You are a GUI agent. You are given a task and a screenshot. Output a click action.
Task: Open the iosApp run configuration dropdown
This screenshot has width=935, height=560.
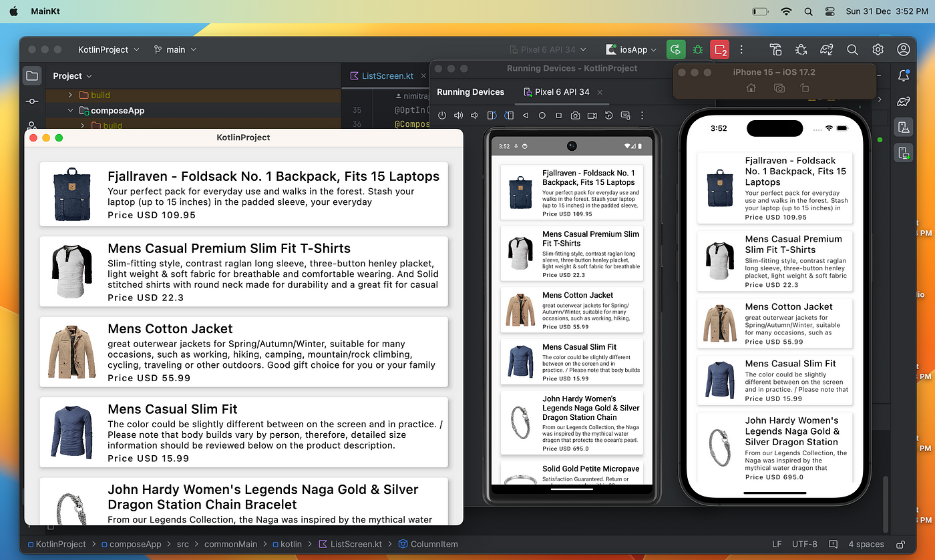coord(631,49)
